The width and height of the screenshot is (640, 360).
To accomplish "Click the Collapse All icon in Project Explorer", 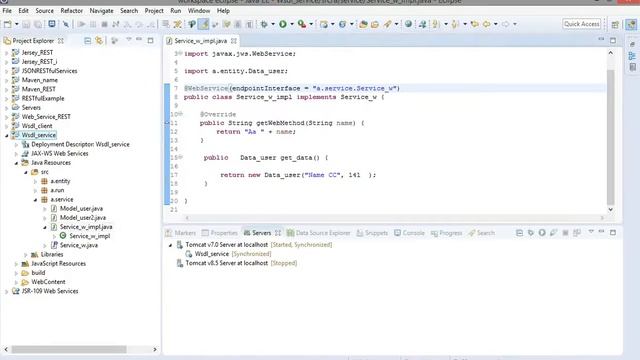I will pos(87,40).
